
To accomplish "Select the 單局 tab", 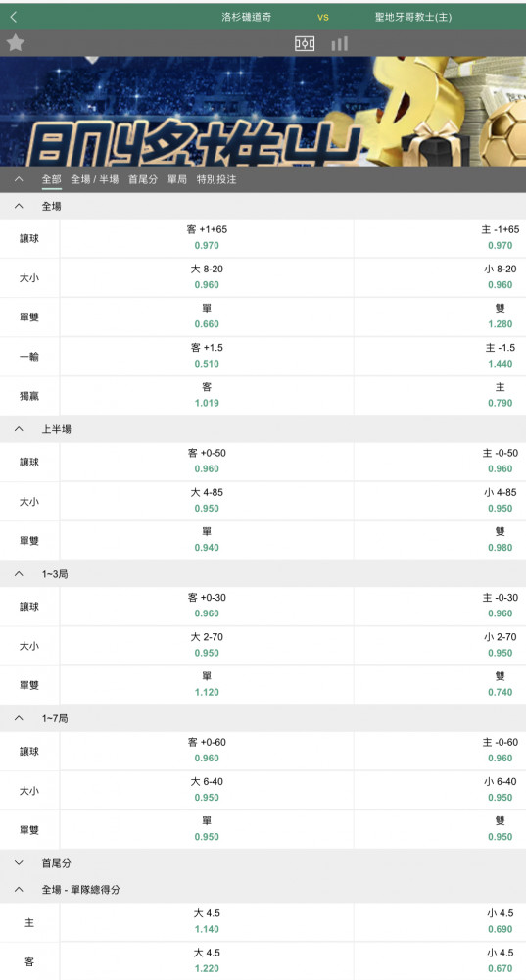I will [176, 179].
